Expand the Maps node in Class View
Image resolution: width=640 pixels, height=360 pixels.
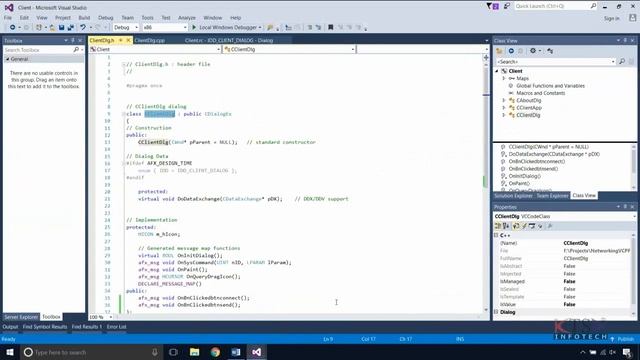[x=504, y=78]
